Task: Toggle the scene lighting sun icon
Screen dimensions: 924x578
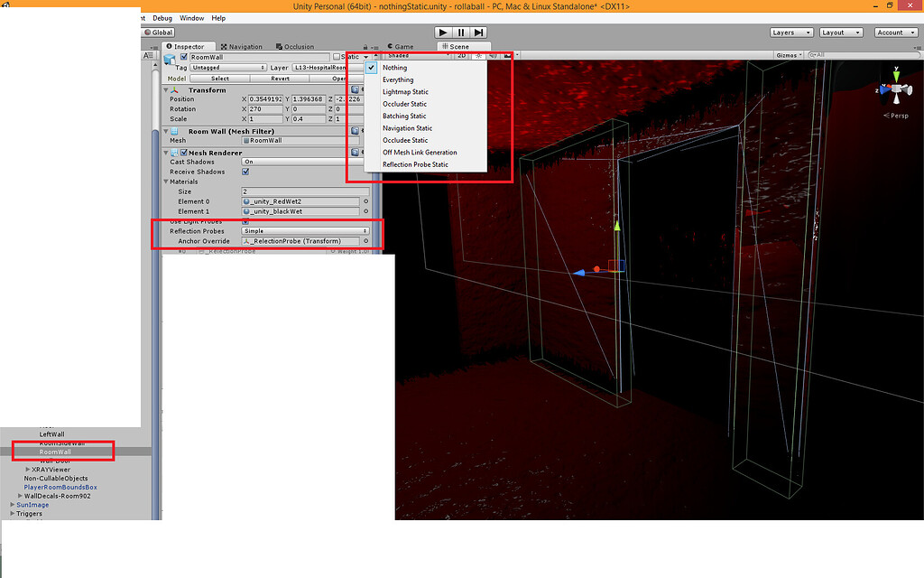Action: (478, 55)
